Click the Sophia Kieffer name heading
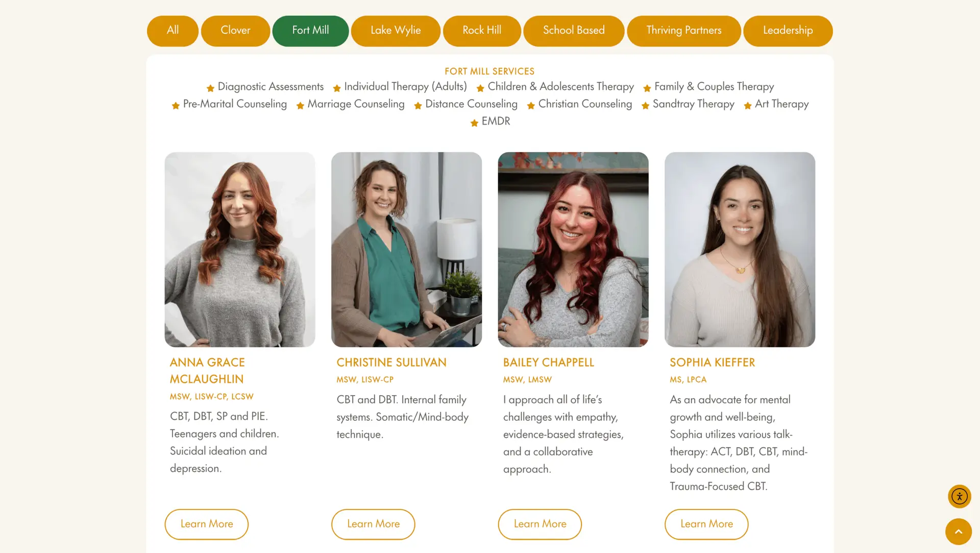 [712, 363]
